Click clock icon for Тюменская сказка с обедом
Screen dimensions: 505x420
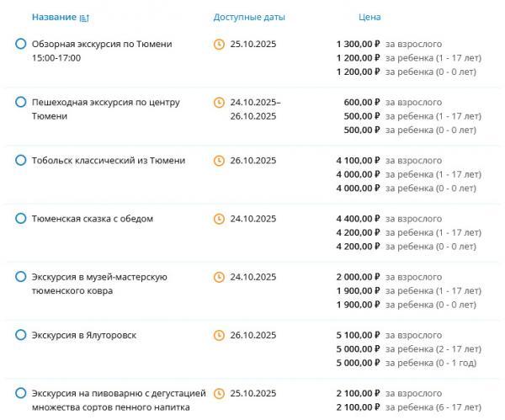coord(220,219)
